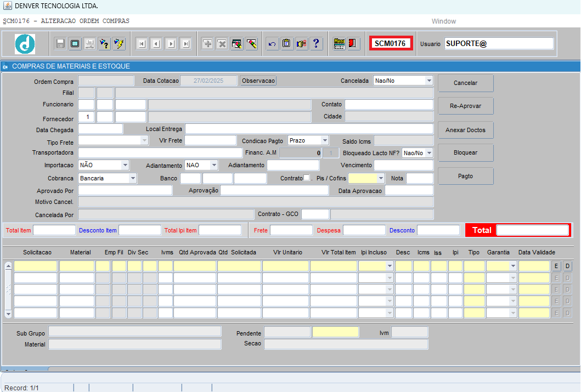Image resolution: width=581 pixels, height=392 pixels.
Task: Click the Local Entrega input field
Action: (x=309, y=129)
